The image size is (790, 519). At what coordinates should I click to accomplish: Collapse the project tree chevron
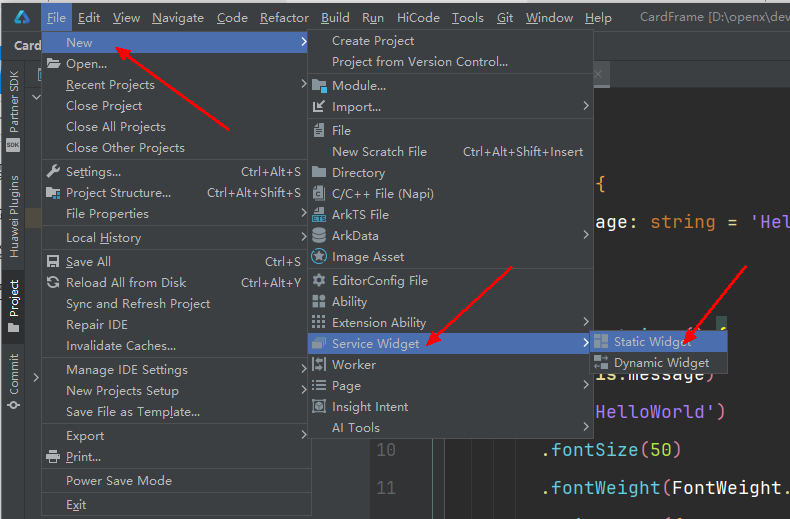click(36, 97)
